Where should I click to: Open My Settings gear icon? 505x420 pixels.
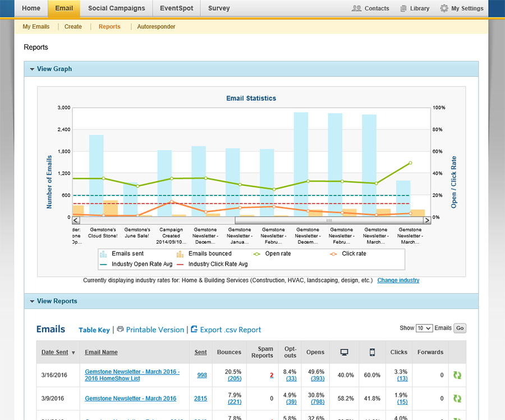pos(444,8)
